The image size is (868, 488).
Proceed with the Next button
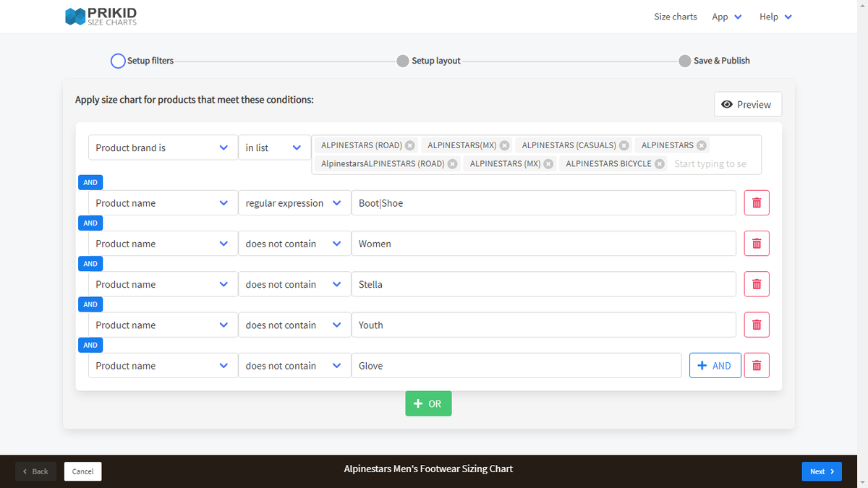[822, 471]
